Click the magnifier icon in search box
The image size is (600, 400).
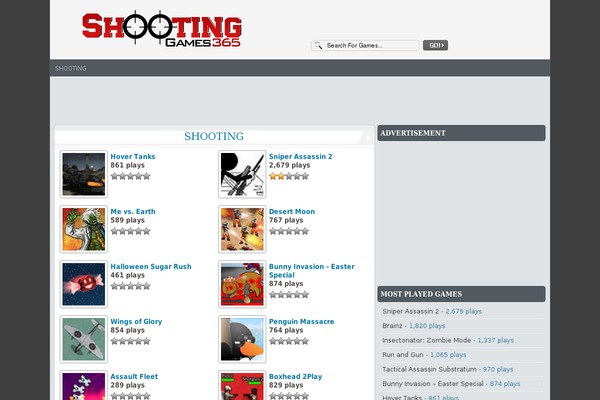pyautogui.click(x=318, y=46)
